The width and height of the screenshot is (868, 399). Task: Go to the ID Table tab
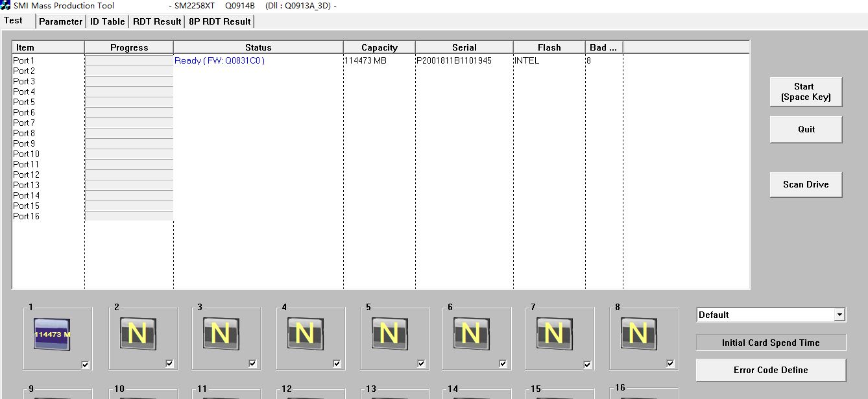[108, 21]
